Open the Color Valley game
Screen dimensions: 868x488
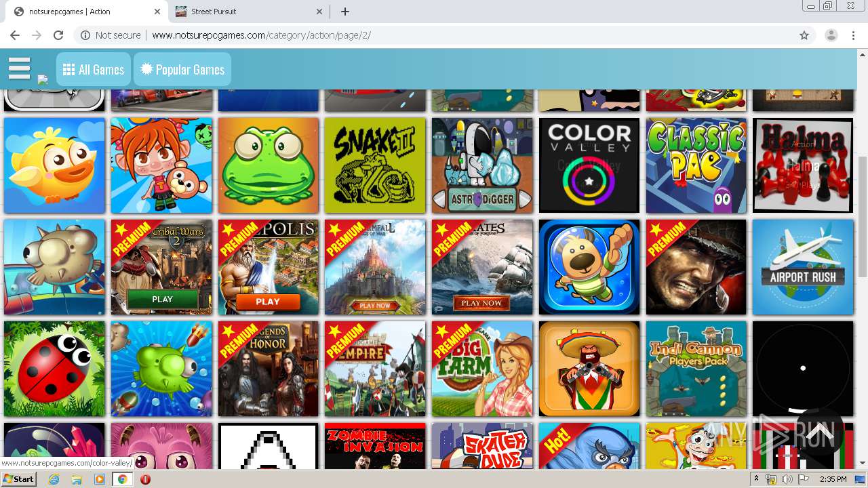[x=589, y=165]
